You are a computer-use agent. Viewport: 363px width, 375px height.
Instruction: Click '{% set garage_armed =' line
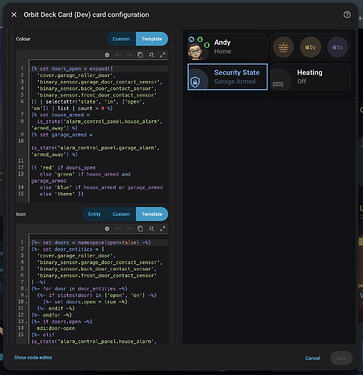click(62, 135)
